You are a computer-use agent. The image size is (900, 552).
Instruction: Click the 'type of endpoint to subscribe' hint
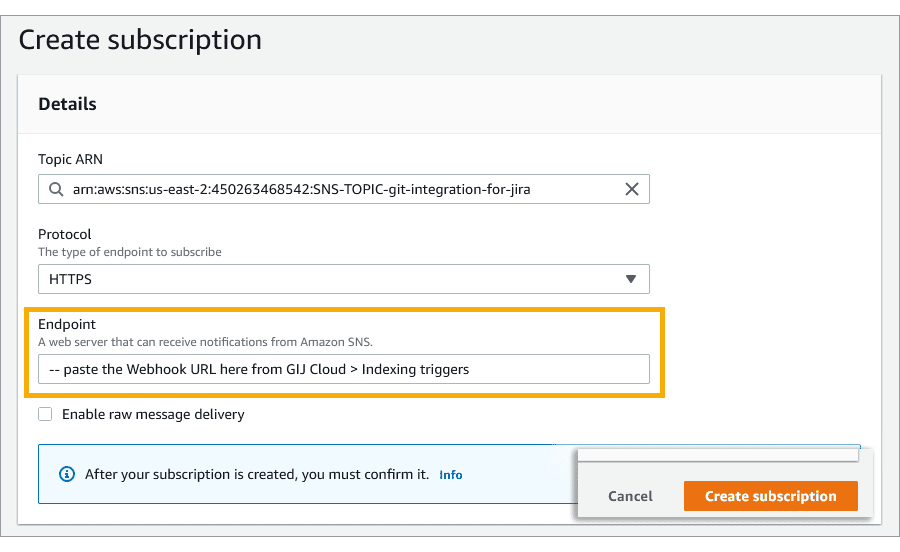click(130, 252)
